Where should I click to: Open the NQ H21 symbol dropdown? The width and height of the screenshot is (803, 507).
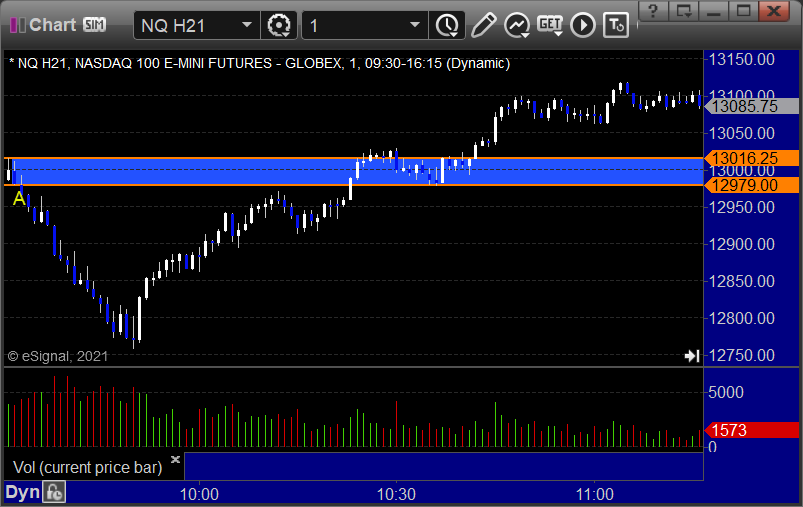(x=247, y=25)
